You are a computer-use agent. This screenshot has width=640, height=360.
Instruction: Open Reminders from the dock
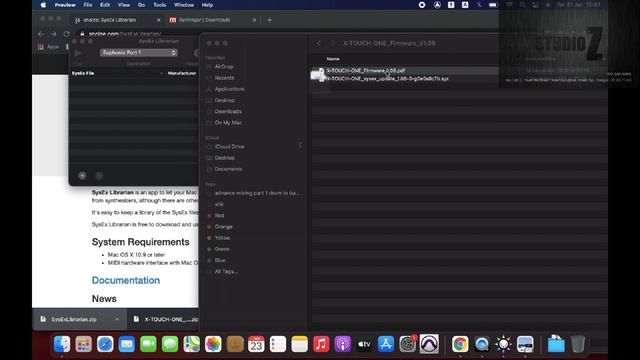(x=278, y=344)
